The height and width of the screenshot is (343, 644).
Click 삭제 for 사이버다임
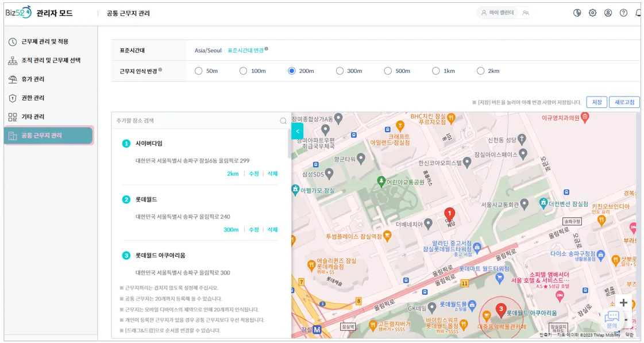point(273,174)
